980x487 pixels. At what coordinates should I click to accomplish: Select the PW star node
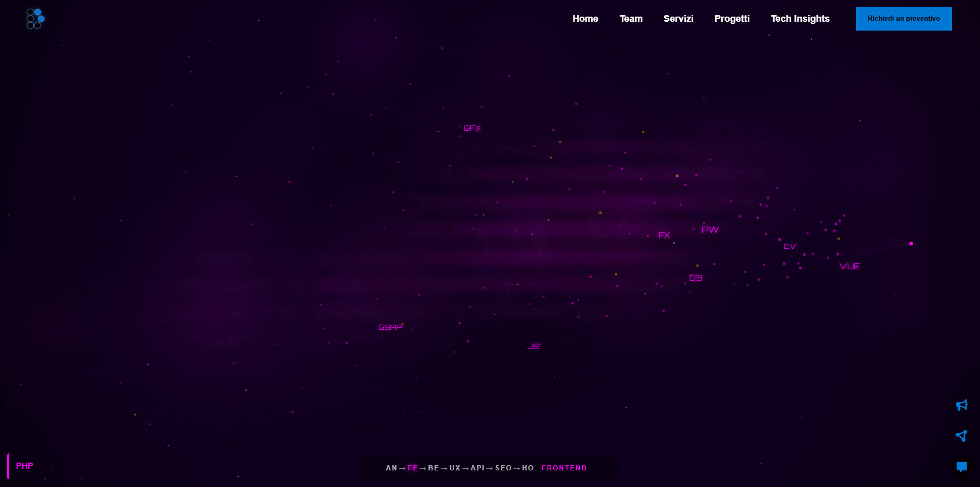pos(709,229)
